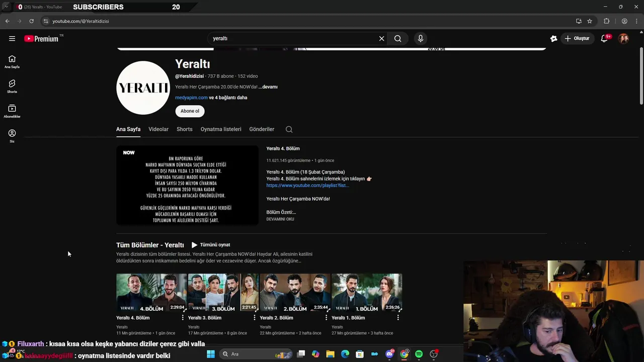This screenshot has height=362, width=644.
Task: Open the browser extensions puzzle icon
Action: (x=606, y=21)
